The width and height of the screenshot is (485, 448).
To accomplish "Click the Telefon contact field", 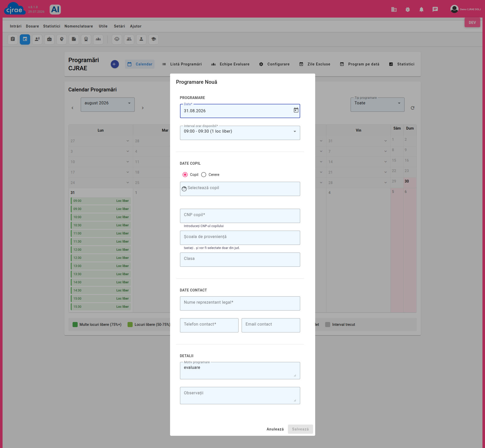I will pyautogui.click(x=209, y=325).
